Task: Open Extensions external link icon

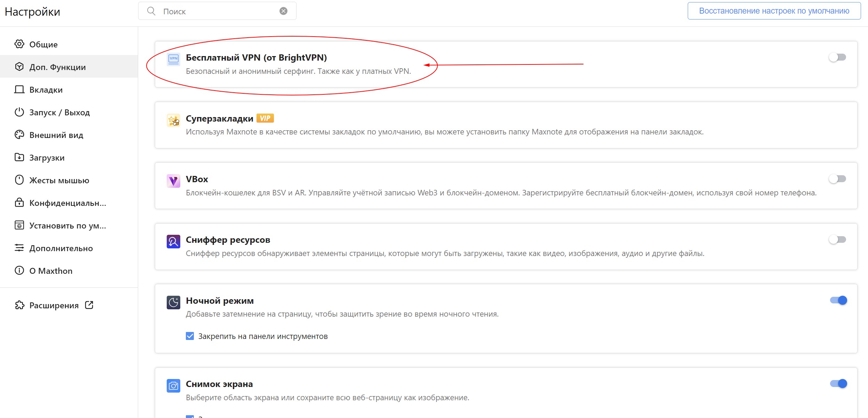Action: (89, 305)
